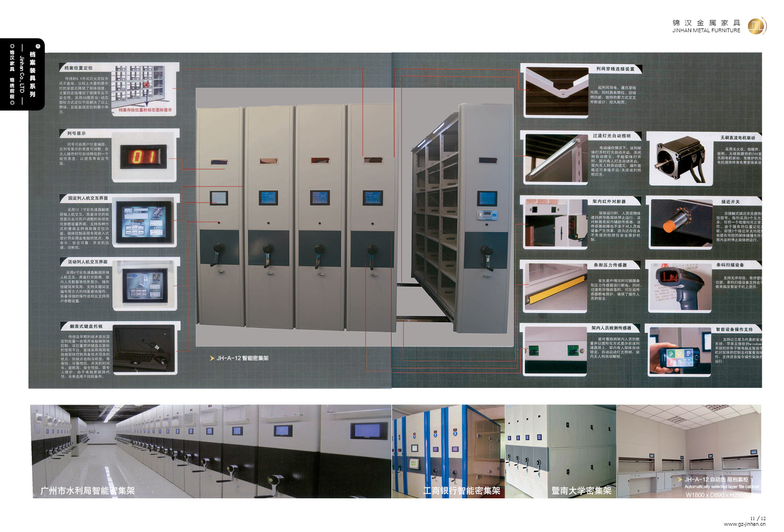The width and height of the screenshot is (784, 532).
Task: Click the yellow arrow beside JH-A-12 智能密集架
Action: click(212, 358)
